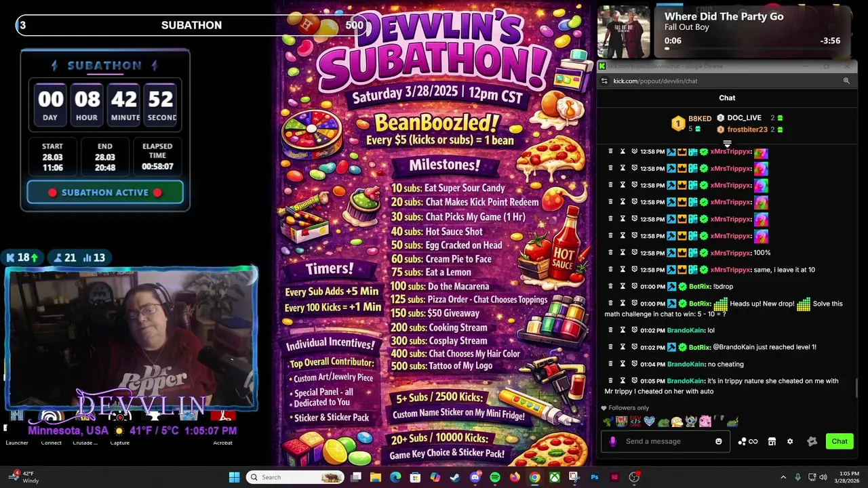The height and width of the screenshot is (488, 868).
Task: Focus the "Send a message" input field
Action: (665, 441)
